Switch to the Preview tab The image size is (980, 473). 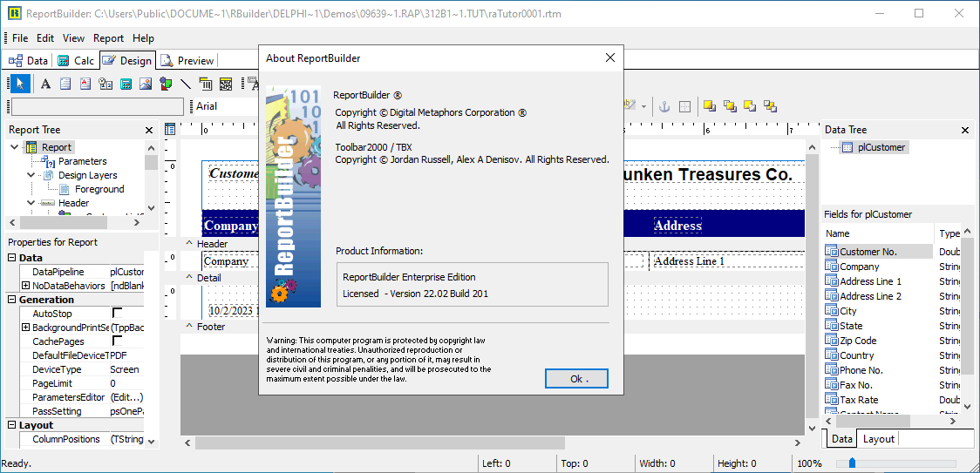point(187,61)
